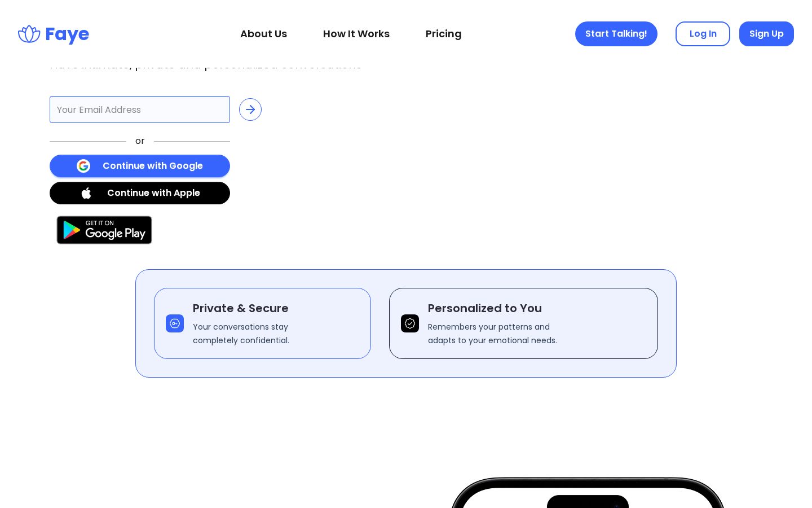Go to How It Works
Image resolution: width=812 pixels, height=508 pixels.
pos(356,34)
